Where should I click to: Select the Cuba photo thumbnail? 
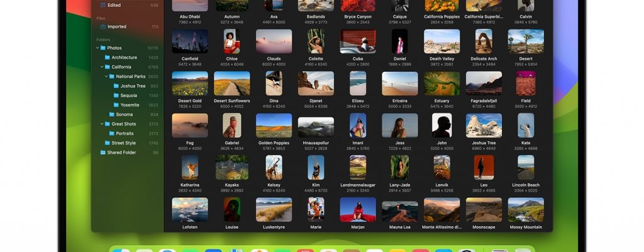click(x=357, y=41)
